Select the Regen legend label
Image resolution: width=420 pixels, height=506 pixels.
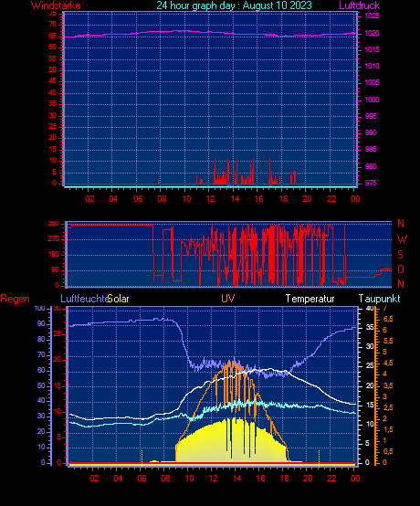click(15, 299)
